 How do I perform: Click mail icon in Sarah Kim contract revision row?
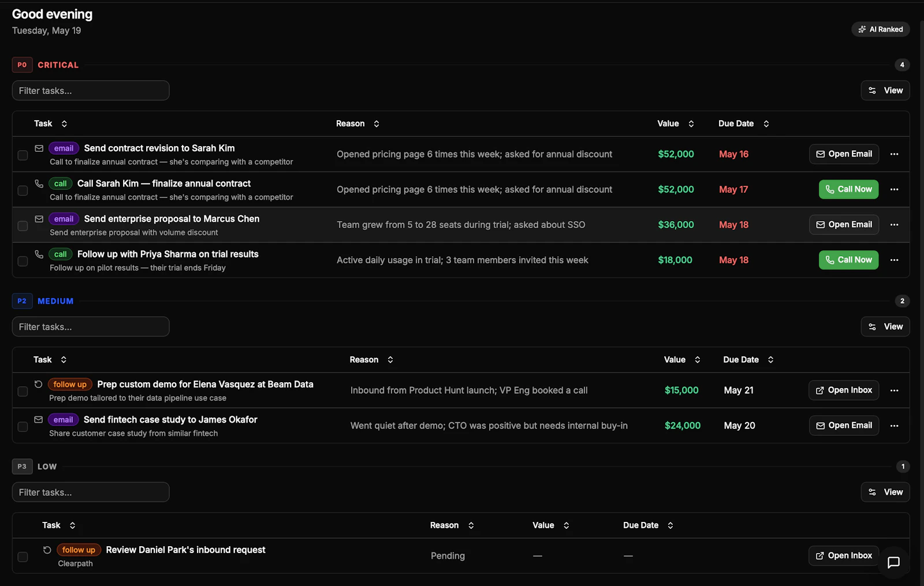pyautogui.click(x=39, y=148)
